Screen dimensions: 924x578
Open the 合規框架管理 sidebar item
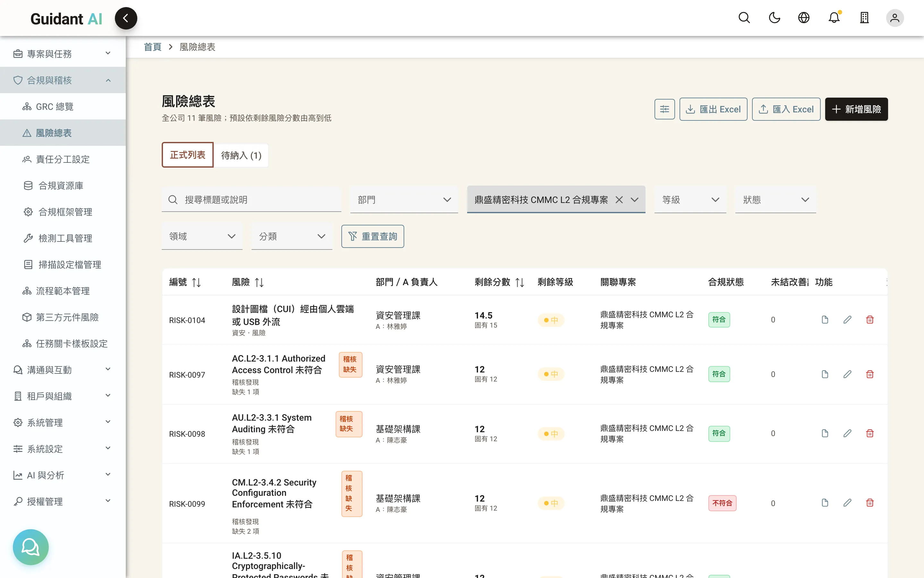point(63,212)
